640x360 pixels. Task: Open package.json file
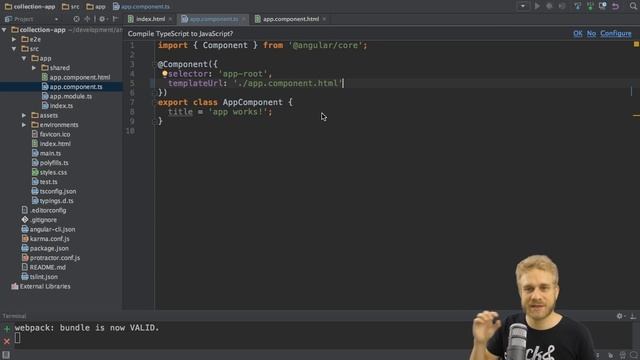(49, 249)
